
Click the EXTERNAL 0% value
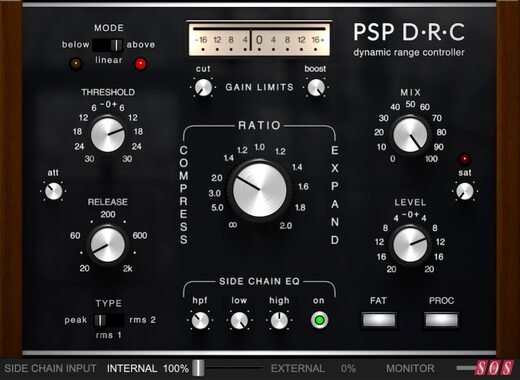coord(313,368)
